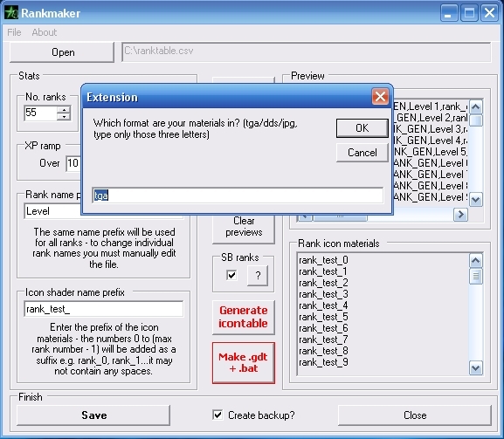Click the Rankmaker app icon in title bar
This screenshot has height=439, width=504.
click(11, 13)
